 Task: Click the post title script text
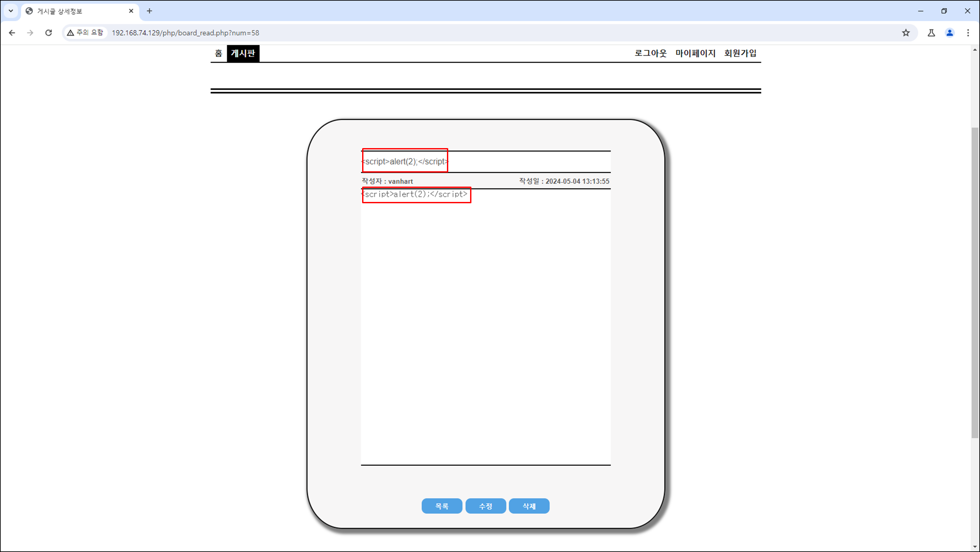coord(405,161)
